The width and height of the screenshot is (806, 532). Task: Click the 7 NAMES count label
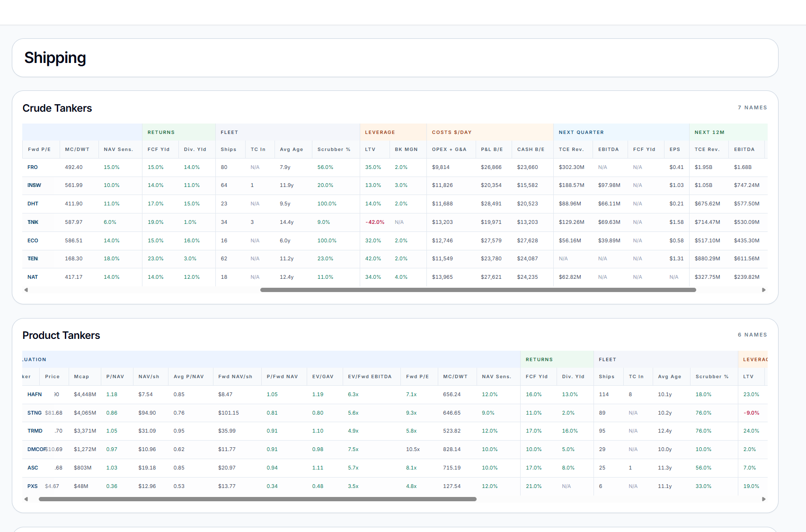click(x=752, y=107)
